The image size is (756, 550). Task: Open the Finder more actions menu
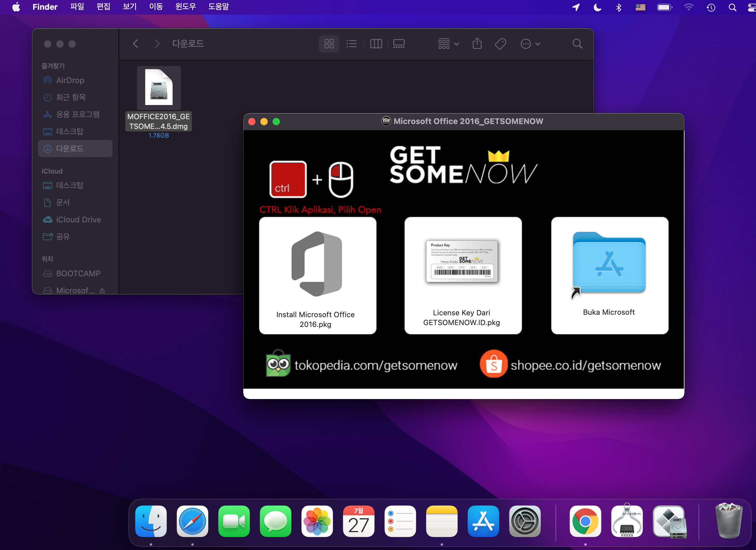click(x=530, y=44)
